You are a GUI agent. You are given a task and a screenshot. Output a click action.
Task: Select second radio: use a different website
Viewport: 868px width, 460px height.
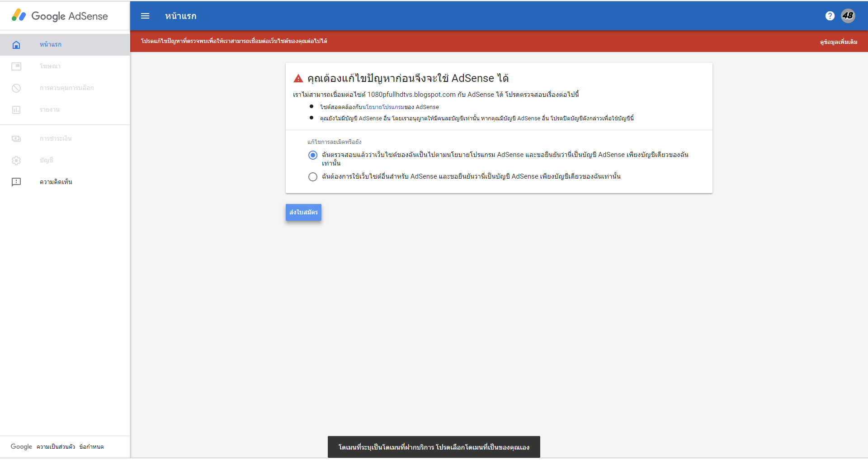click(313, 177)
